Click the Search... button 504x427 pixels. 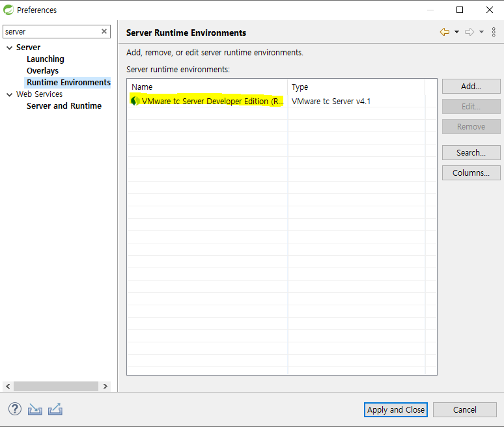[x=471, y=152]
